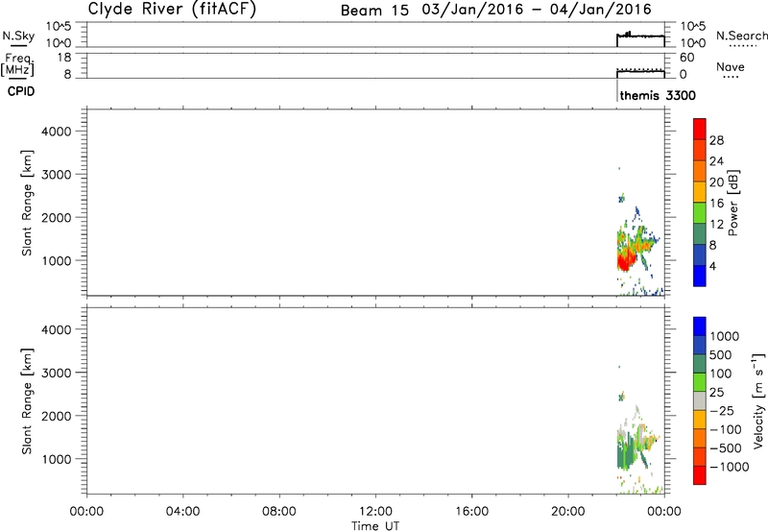
Task: Click the "-100" label on velocity color bar
Action: (x=726, y=429)
